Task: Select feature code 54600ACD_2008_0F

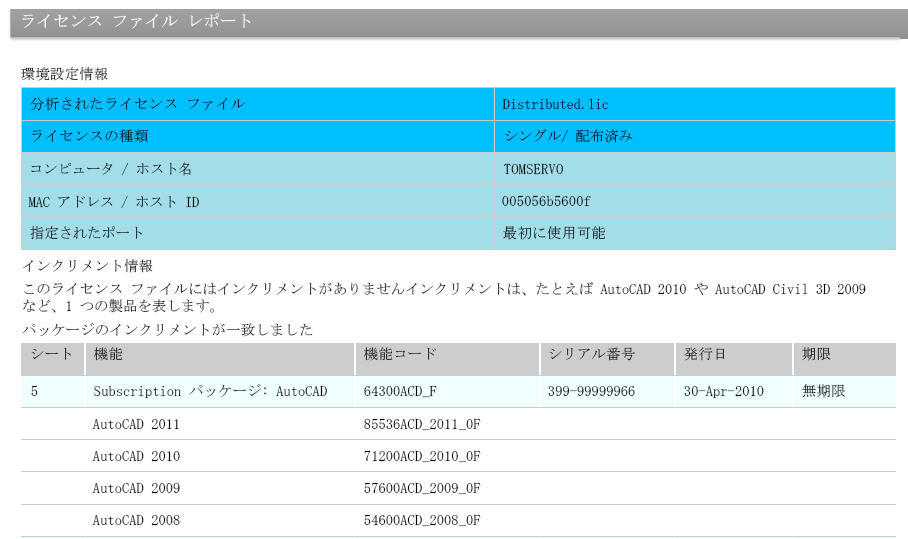Action: tap(422, 520)
